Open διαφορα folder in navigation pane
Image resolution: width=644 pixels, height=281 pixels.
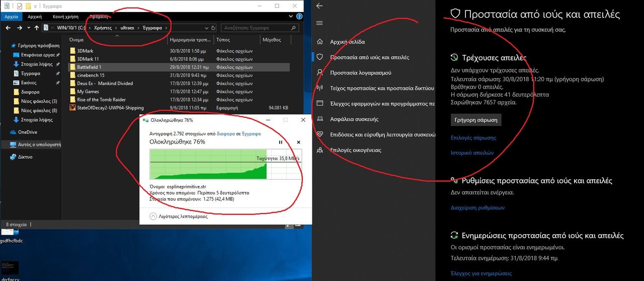(30, 92)
